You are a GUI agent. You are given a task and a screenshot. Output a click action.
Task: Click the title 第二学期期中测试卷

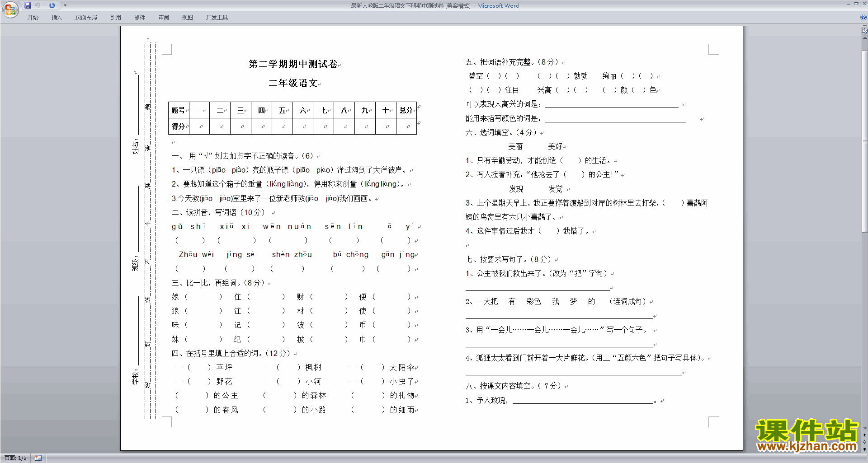(293, 64)
